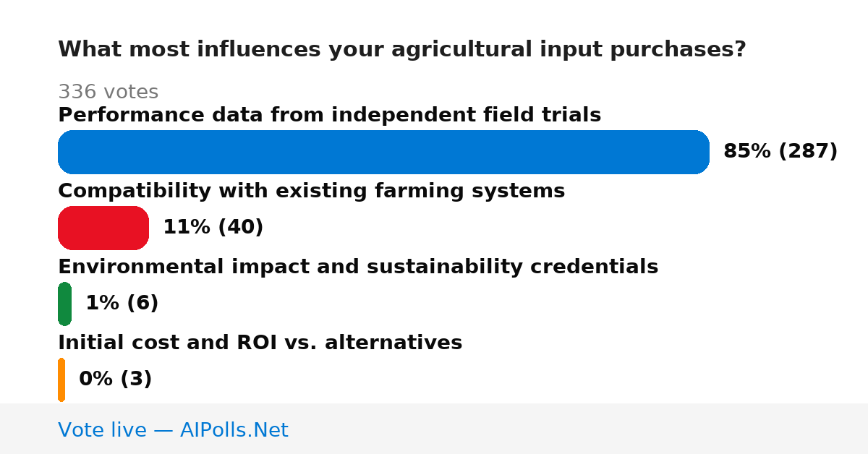
Task: Click the blue result bar for field trials
Action: click(x=383, y=152)
